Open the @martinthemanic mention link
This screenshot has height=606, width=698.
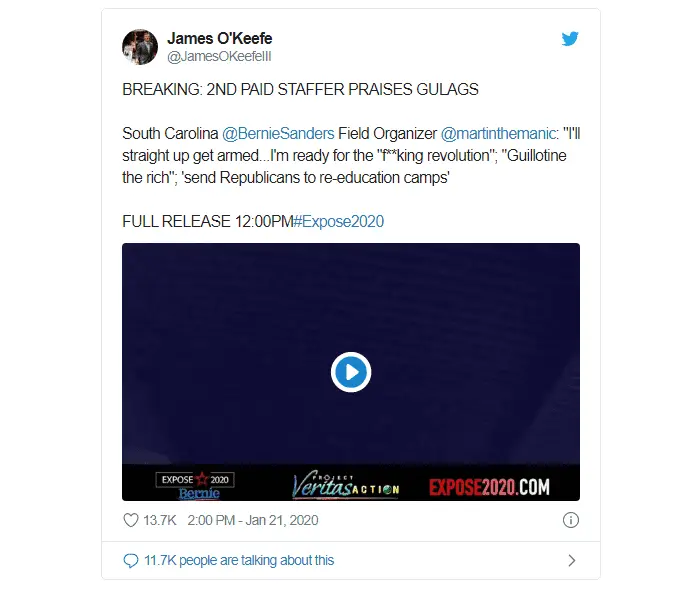tap(498, 134)
